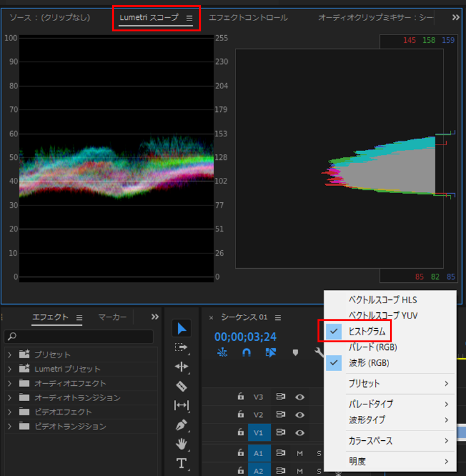Hide track V2 with eye icon
The image size is (466, 476).
tap(300, 415)
